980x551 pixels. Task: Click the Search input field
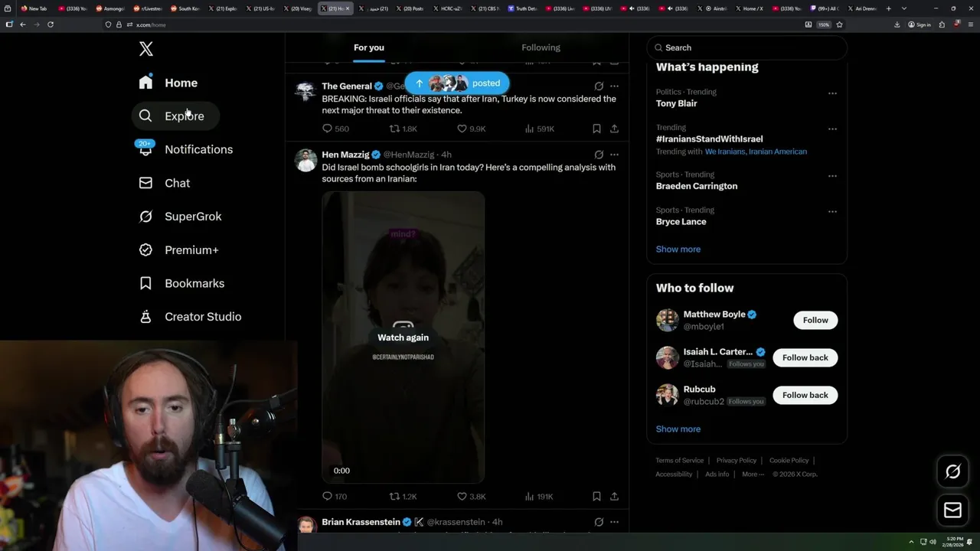(x=746, y=47)
